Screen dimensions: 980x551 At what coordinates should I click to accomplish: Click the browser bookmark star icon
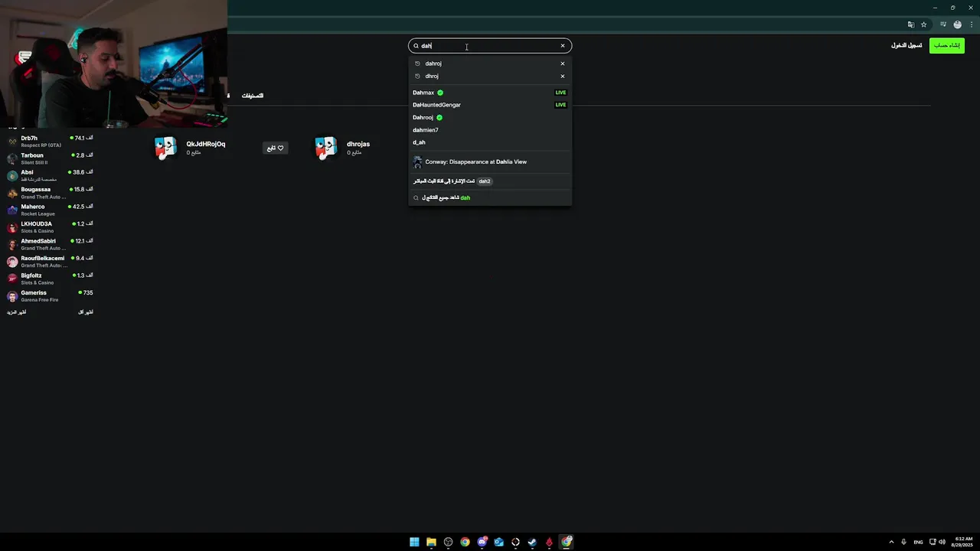924,24
